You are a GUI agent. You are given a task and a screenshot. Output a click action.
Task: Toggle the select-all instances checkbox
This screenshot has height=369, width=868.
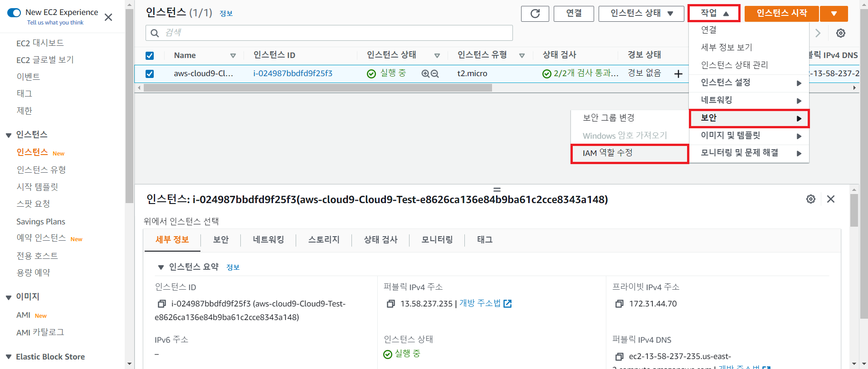[x=150, y=56]
